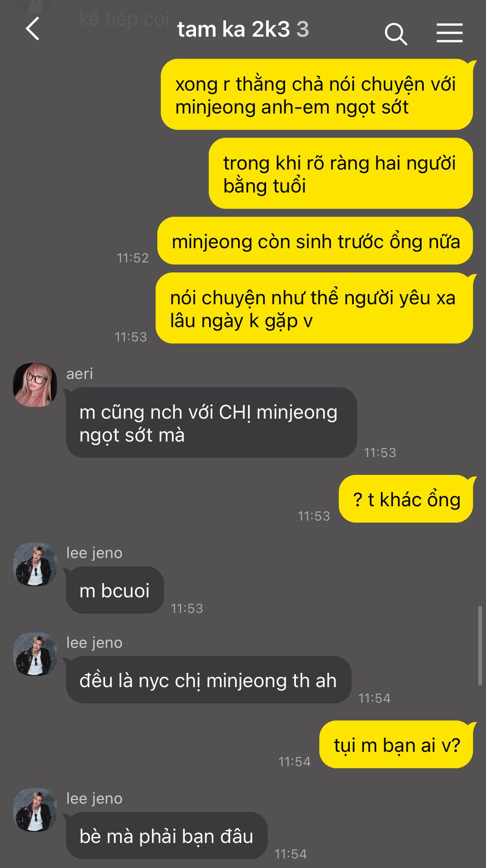Select message 'minjeong còn sinh trước ổng nữa'
This screenshot has width=486, height=868.
(x=315, y=241)
